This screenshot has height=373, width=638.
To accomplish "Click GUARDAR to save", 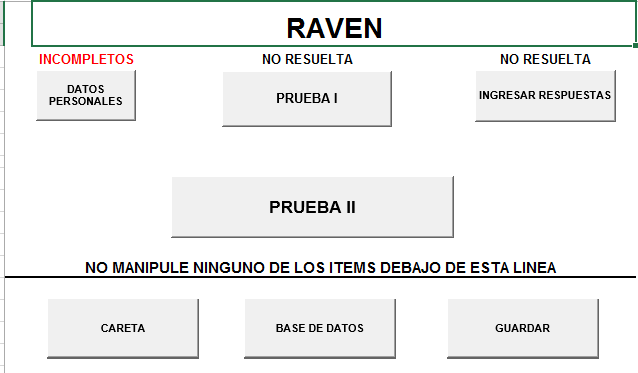I will point(523,329).
